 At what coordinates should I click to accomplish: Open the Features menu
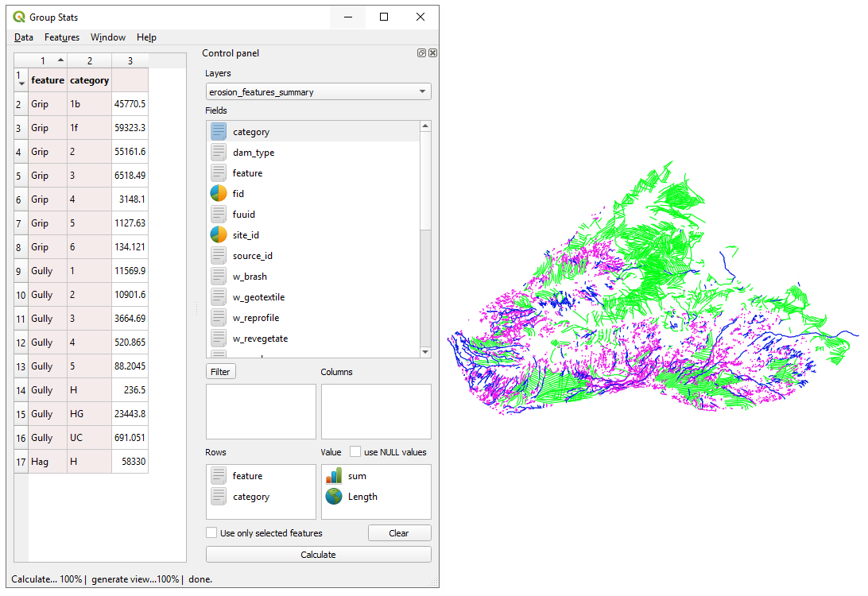coord(62,37)
